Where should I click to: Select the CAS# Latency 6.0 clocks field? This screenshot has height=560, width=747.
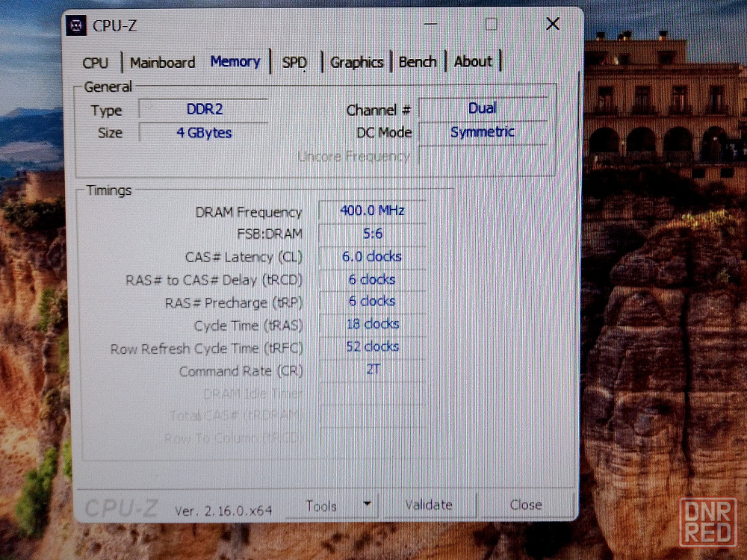[372, 256]
